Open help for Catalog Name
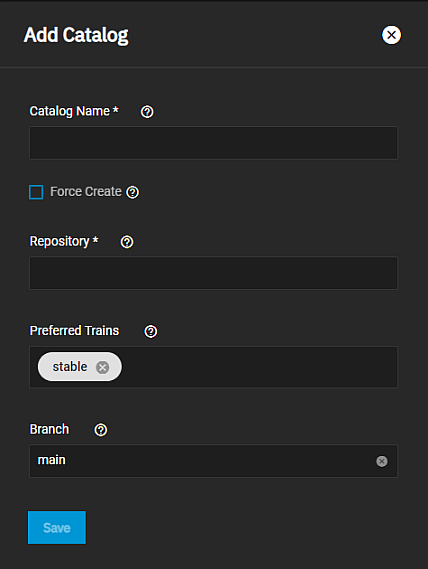This screenshot has height=569, width=428. [x=147, y=112]
